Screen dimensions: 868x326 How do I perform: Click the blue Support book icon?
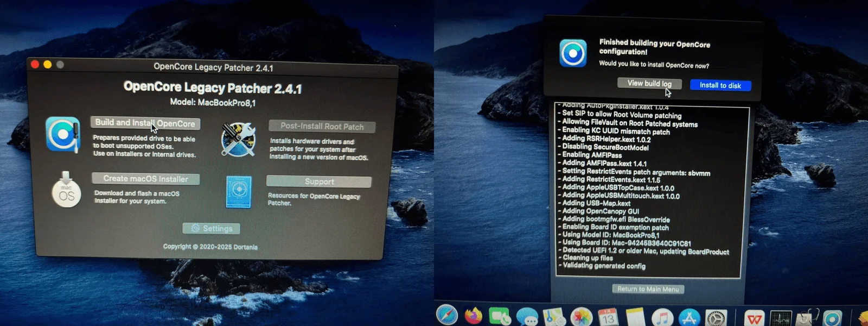point(239,192)
